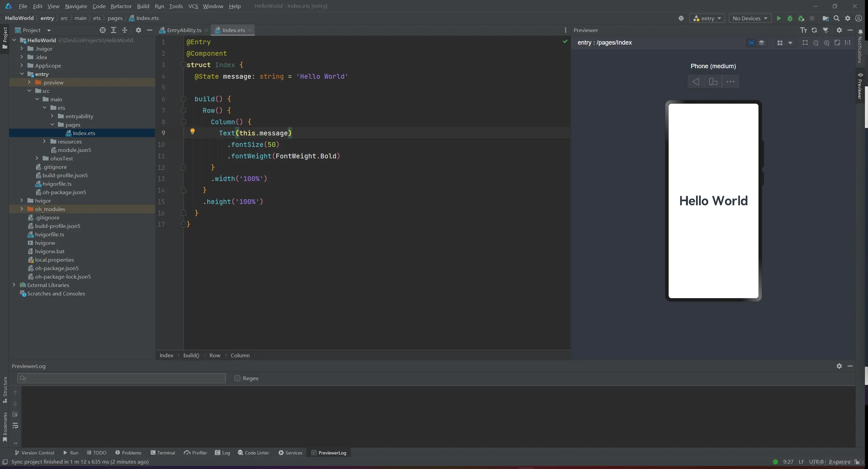Open the Terminal tool window
868x469 pixels.
(163, 453)
